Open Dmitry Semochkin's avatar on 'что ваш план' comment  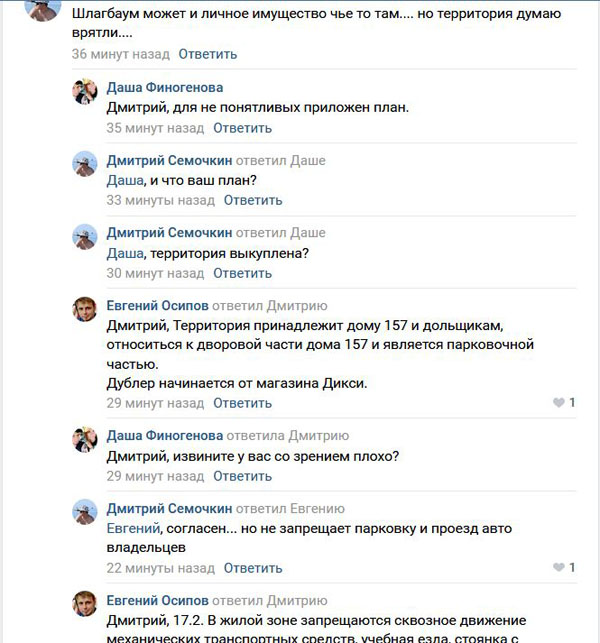pos(85,165)
